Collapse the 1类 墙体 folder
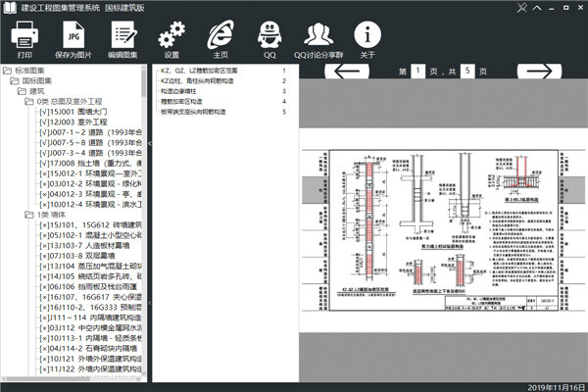The height and width of the screenshot is (392, 588). click(28, 215)
